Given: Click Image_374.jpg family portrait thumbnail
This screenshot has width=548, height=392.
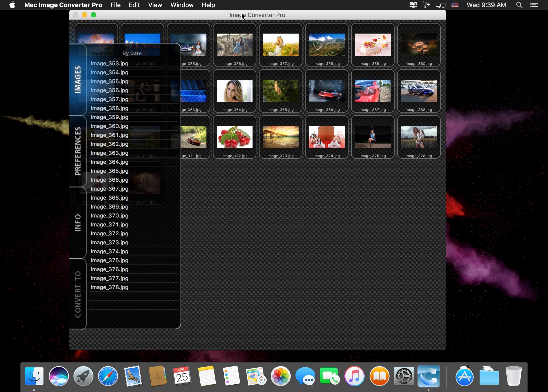Looking at the screenshot, I should pos(327,136).
